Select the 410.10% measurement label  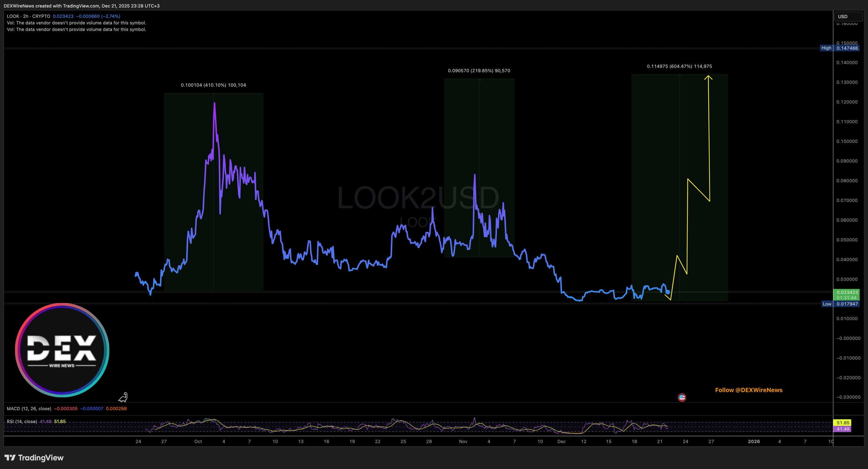click(213, 85)
